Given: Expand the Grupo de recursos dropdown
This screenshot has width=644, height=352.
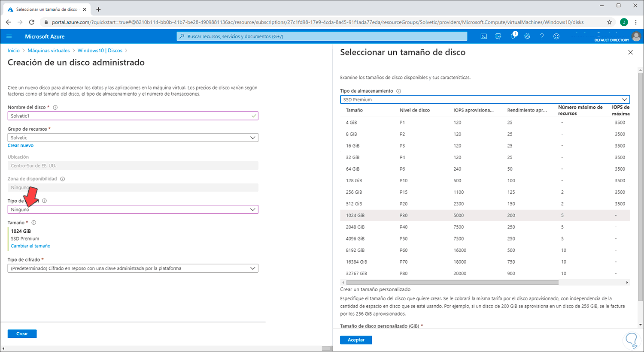Looking at the screenshot, I should pyautogui.click(x=133, y=138).
